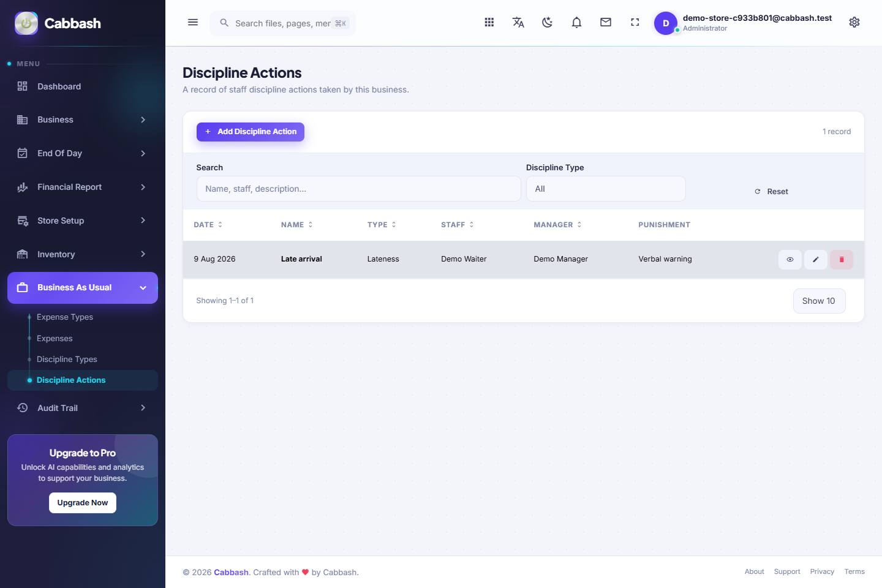Image resolution: width=882 pixels, height=588 pixels.
Task: Focus the Name, staff, description search field
Action: pos(358,189)
